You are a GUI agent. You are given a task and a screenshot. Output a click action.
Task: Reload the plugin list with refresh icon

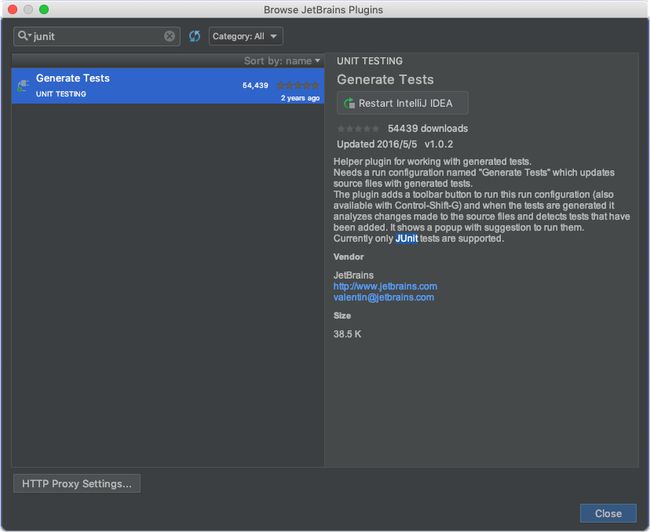coord(194,36)
